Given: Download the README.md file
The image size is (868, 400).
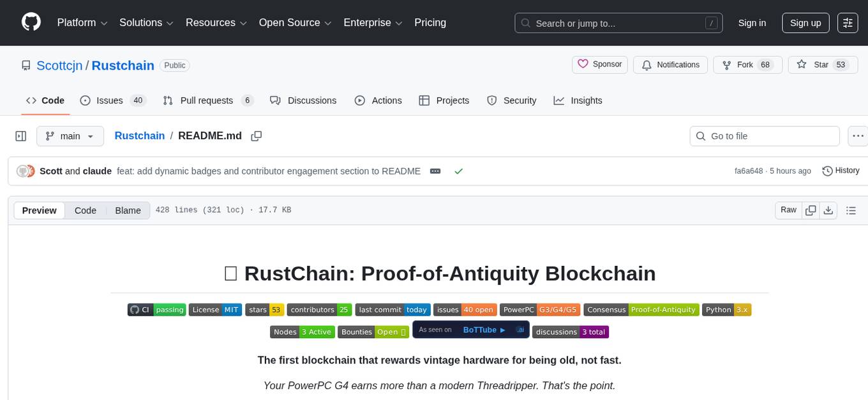Looking at the screenshot, I should coord(829,210).
